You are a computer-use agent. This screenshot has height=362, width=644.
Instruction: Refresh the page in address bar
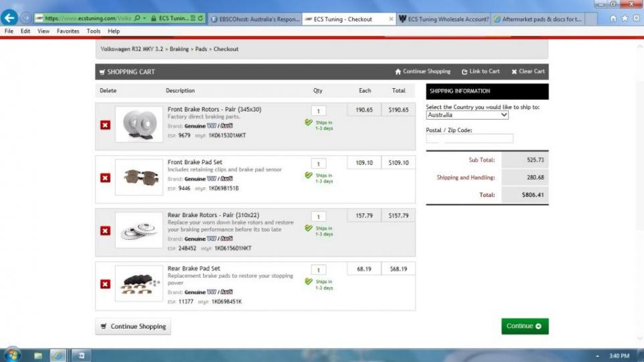coord(200,18)
